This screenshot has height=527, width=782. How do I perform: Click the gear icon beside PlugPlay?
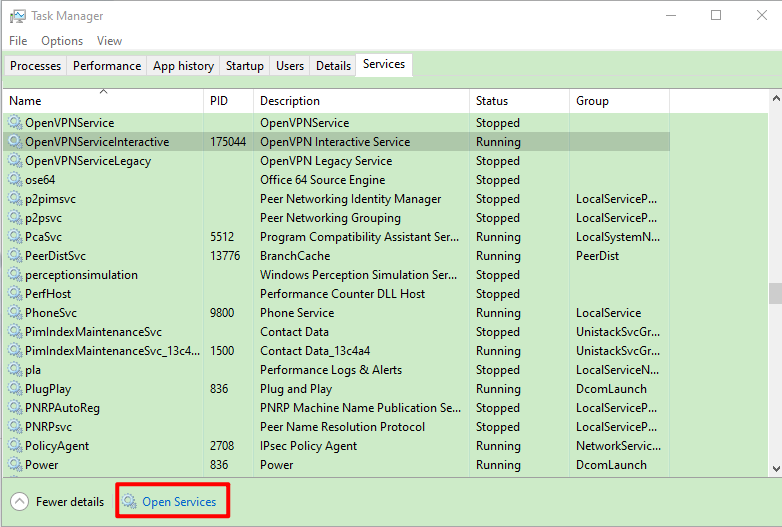[x=15, y=388]
